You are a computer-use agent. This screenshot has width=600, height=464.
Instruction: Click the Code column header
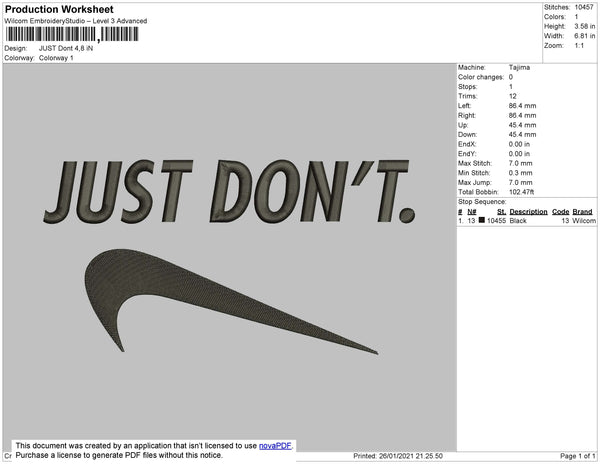click(560, 212)
